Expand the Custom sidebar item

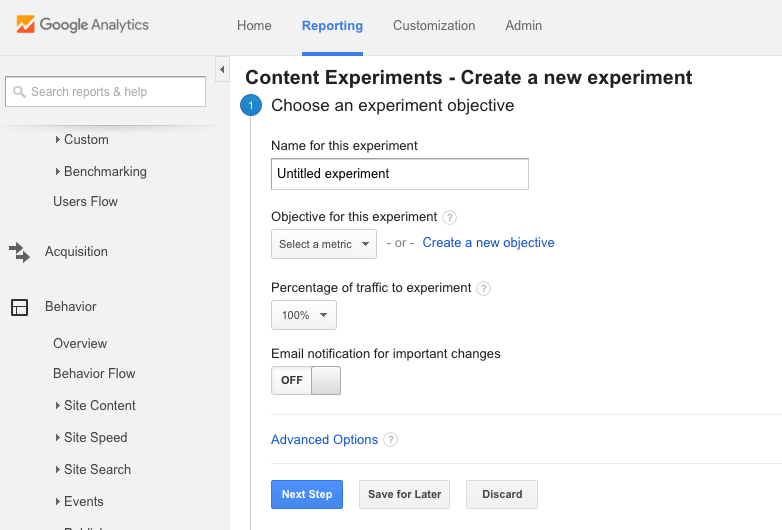point(82,140)
